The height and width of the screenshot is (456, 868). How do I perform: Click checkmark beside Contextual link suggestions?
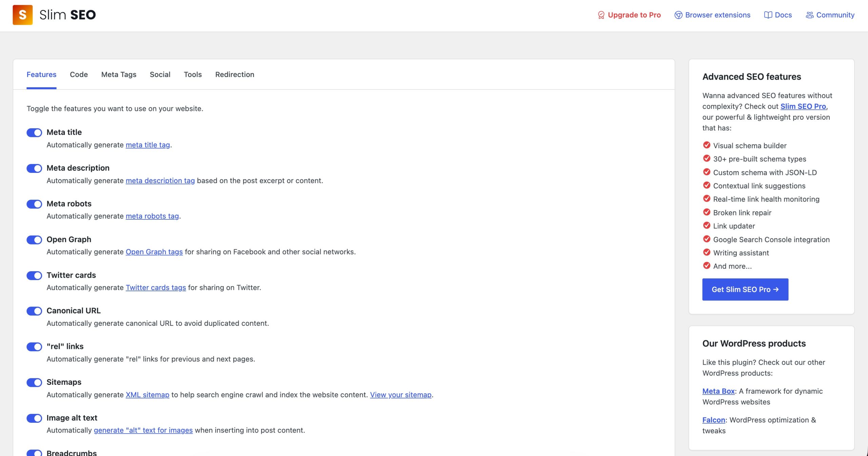coord(707,185)
